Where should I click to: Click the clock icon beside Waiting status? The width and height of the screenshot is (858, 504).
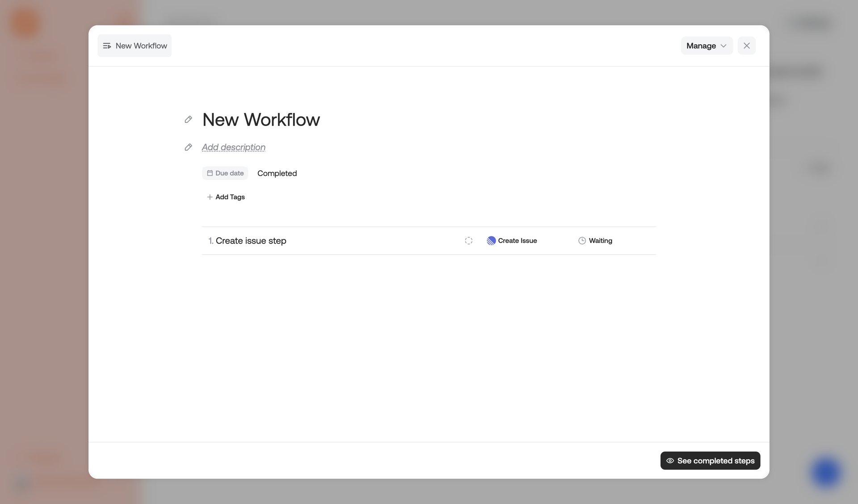[582, 240]
